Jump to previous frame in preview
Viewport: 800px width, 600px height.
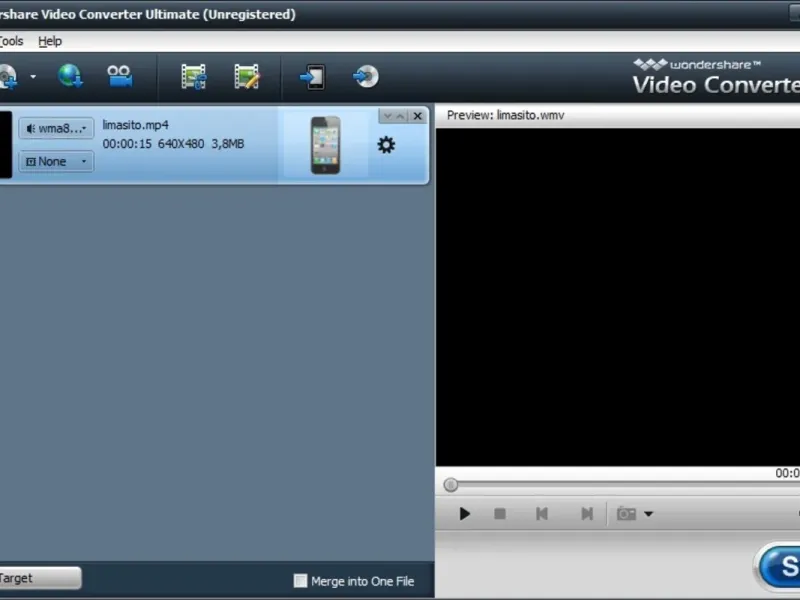542,514
